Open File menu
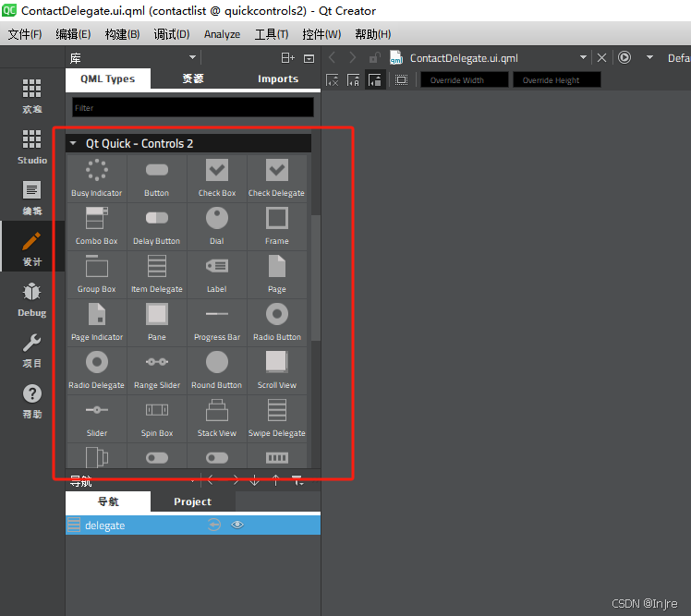691x616 pixels. 25,34
